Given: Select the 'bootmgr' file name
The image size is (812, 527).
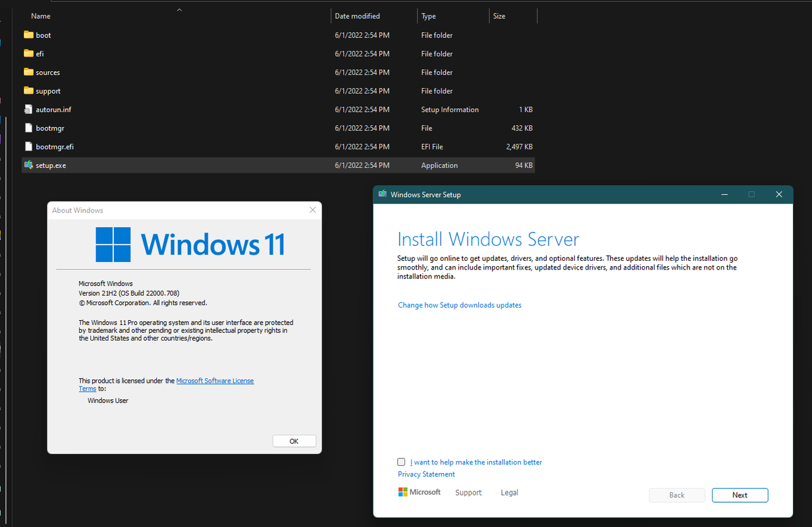Looking at the screenshot, I should pos(50,128).
